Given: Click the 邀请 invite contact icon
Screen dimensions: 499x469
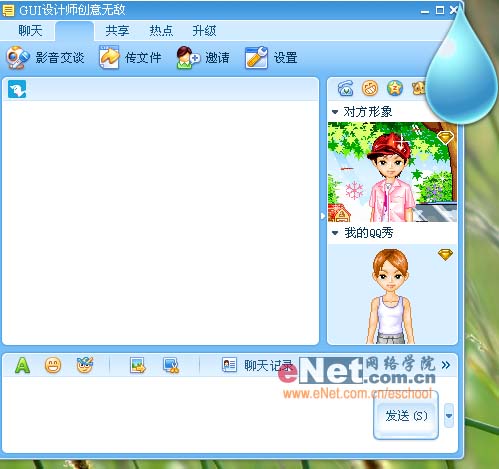Looking at the screenshot, I should click(188, 58).
